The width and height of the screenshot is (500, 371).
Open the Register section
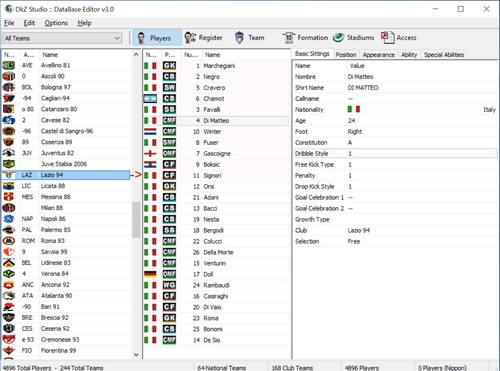point(203,38)
